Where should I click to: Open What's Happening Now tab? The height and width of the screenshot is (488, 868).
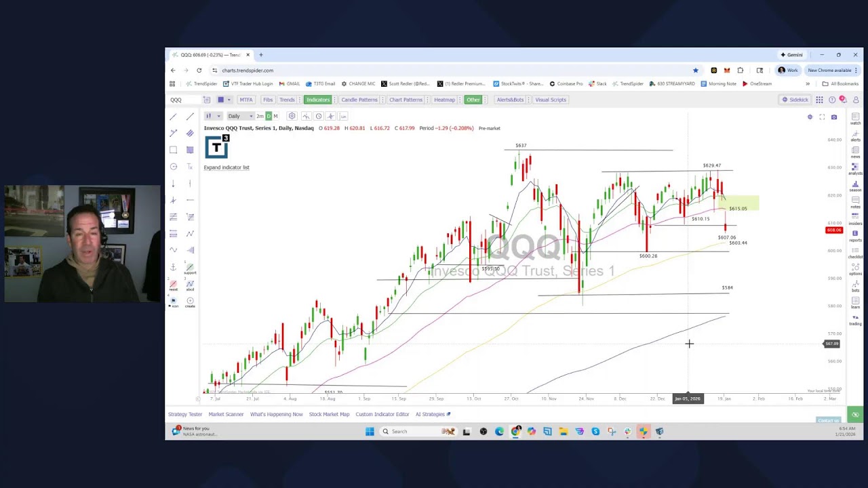pos(276,414)
